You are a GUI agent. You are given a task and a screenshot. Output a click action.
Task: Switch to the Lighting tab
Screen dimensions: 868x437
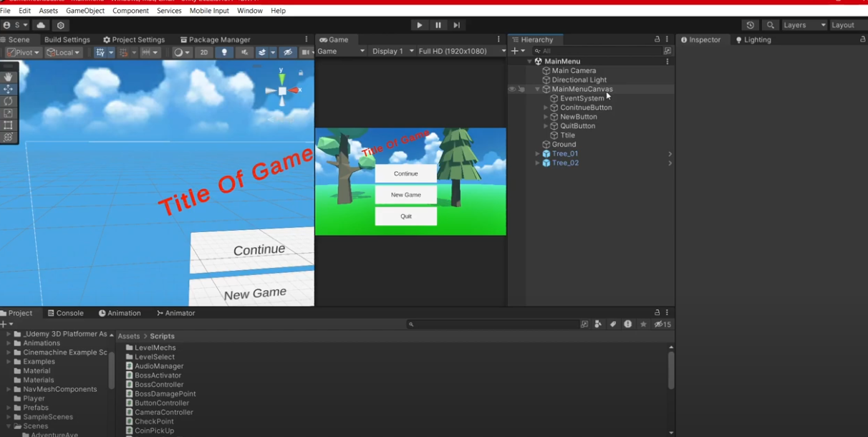753,40
